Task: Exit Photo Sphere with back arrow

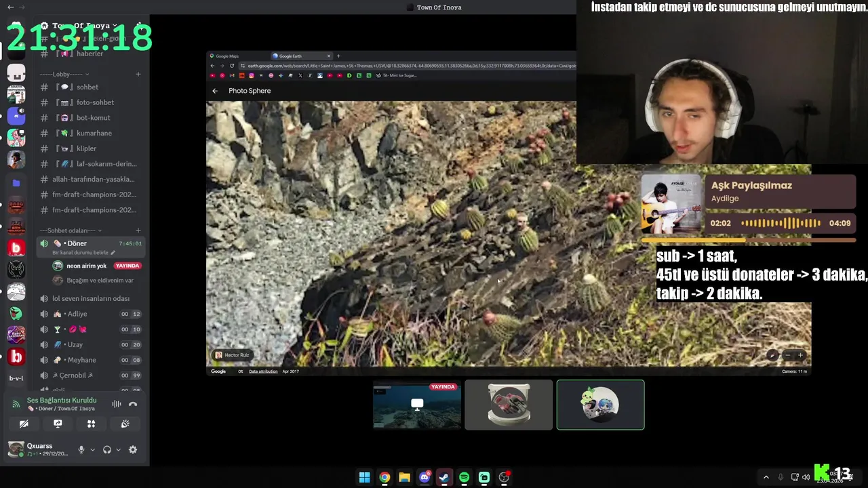Action: [215, 91]
